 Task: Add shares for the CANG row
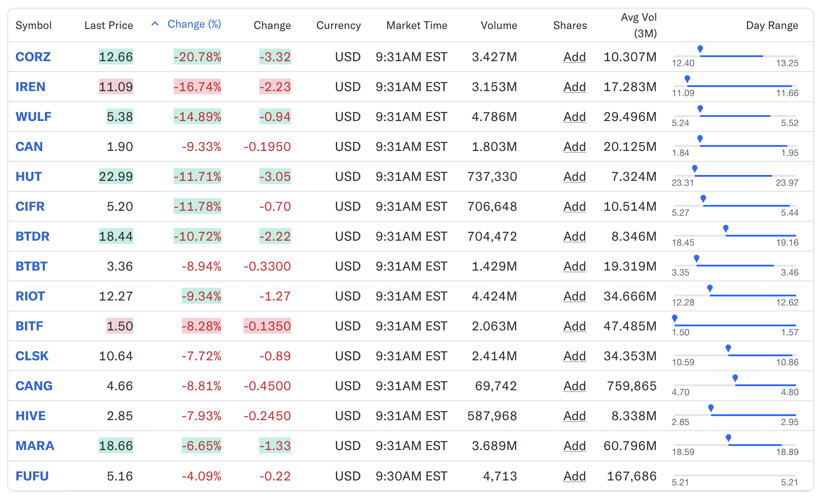tap(575, 386)
